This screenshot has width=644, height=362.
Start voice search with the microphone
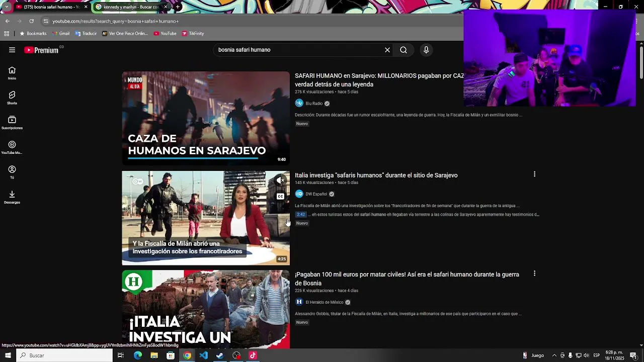click(426, 50)
